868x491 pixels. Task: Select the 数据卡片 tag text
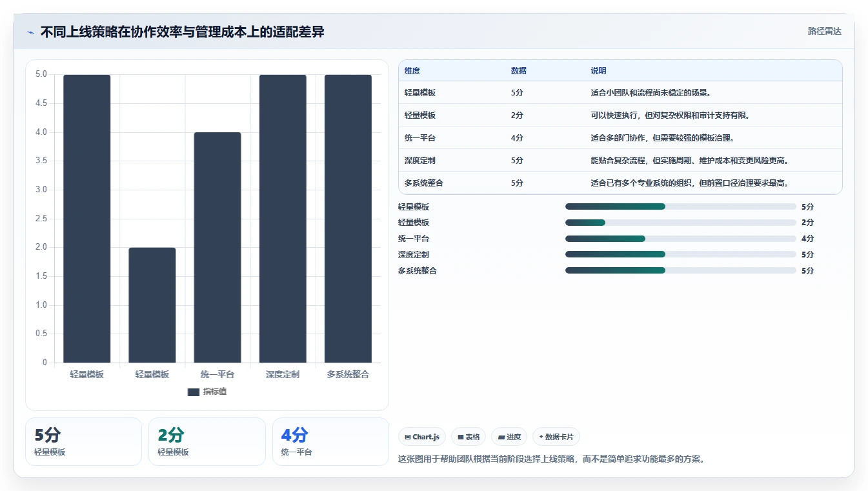click(x=560, y=437)
